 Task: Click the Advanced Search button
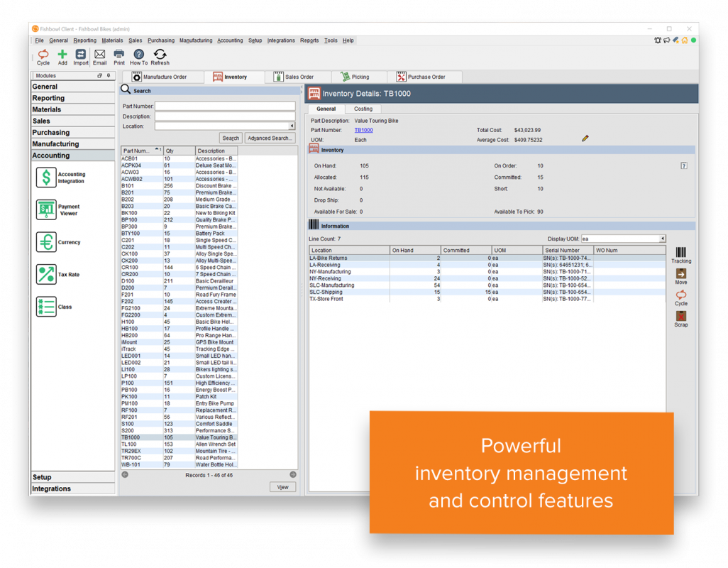[270, 138]
